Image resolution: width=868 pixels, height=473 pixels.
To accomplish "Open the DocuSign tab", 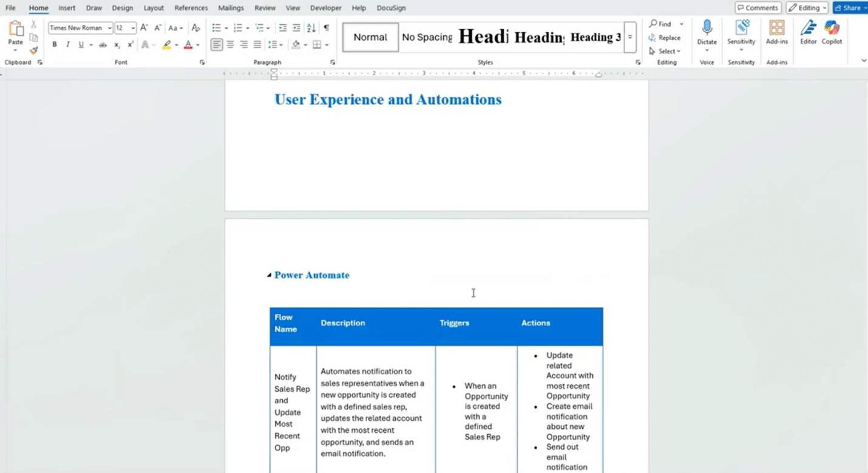I will [391, 8].
